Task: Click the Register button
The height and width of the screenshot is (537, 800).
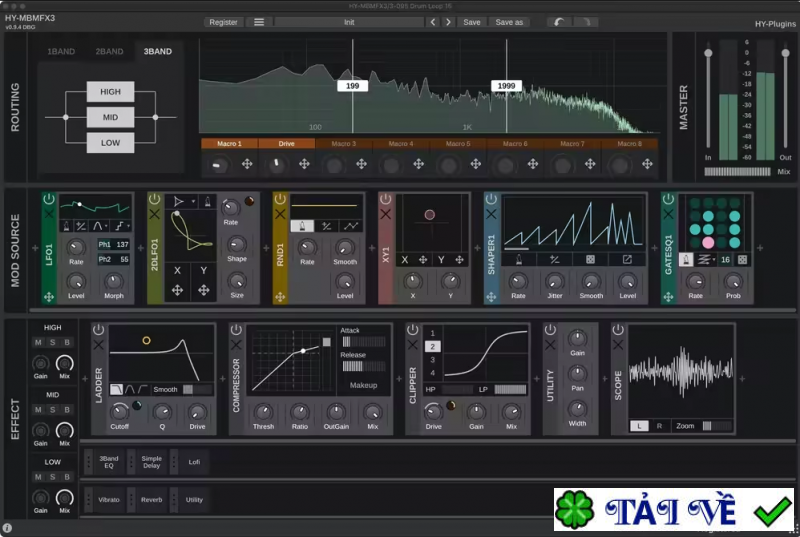Action: 223,22
